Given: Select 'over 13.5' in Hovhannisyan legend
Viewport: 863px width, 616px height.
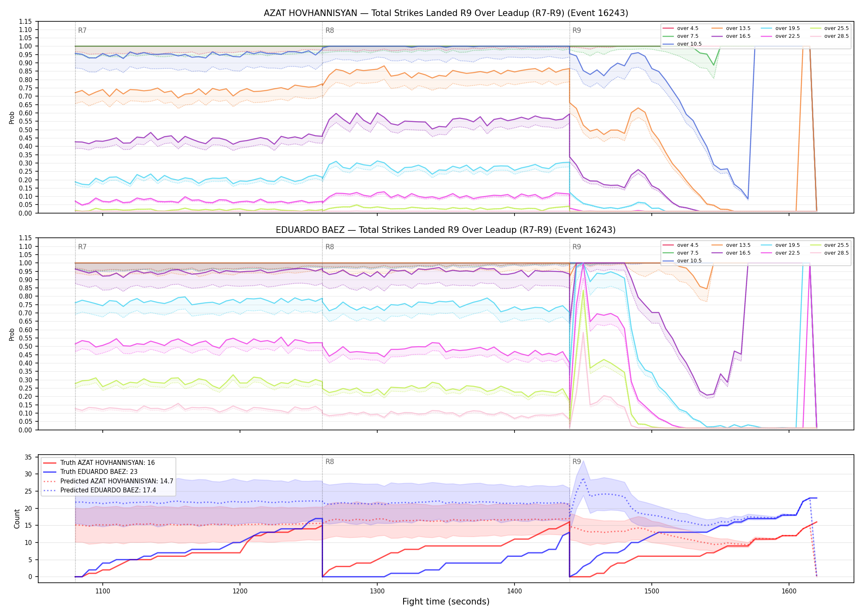Looking at the screenshot, I should pos(731,28).
